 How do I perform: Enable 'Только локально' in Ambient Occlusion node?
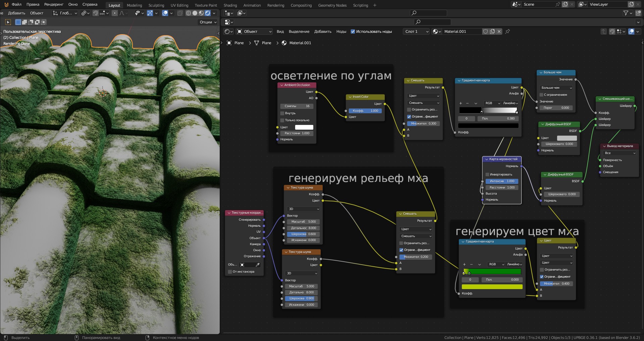click(x=282, y=120)
